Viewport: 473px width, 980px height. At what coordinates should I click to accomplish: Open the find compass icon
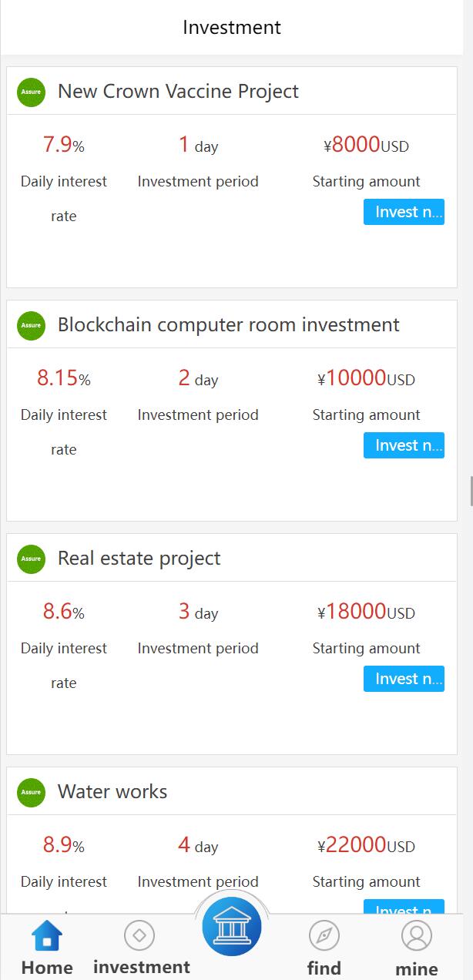(x=324, y=936)
